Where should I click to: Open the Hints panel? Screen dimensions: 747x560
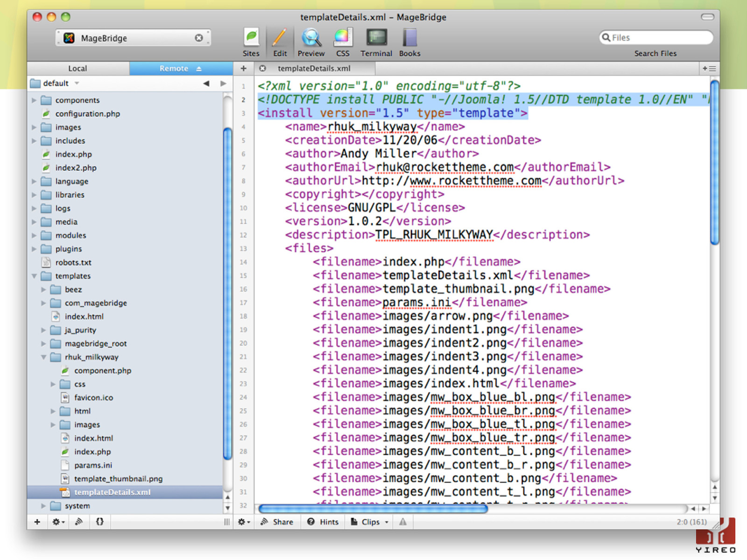coord(323,522)
